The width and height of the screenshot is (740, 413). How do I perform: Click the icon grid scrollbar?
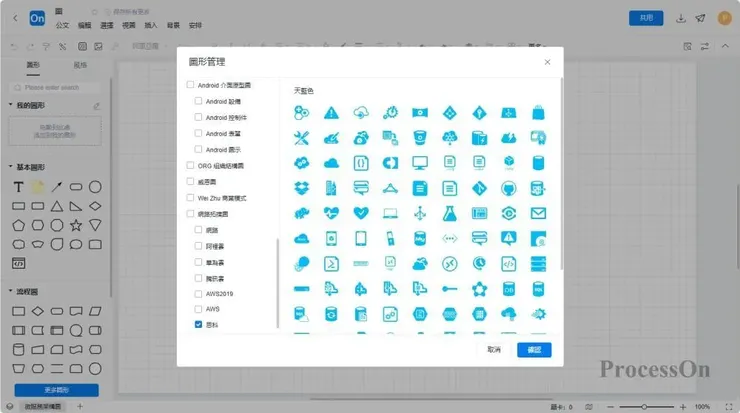(561, 174)
